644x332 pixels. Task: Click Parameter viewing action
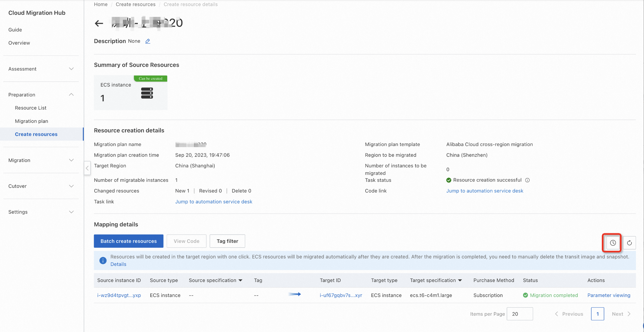[609, 295]
